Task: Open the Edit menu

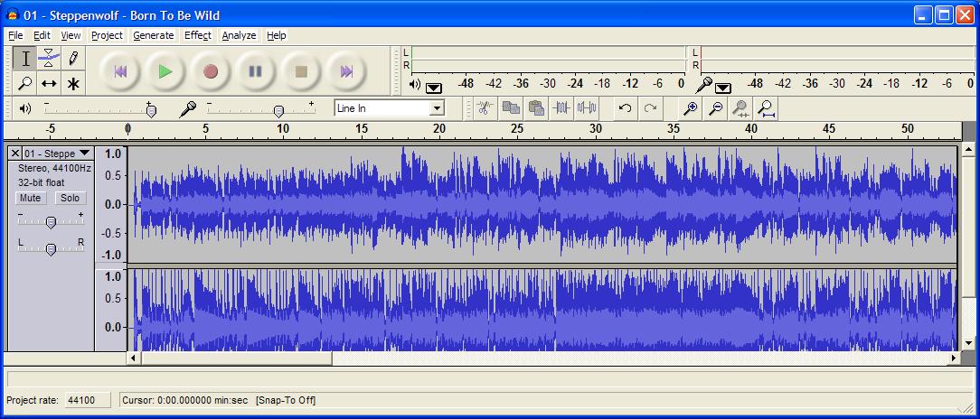Action: (x=42, y=35)
